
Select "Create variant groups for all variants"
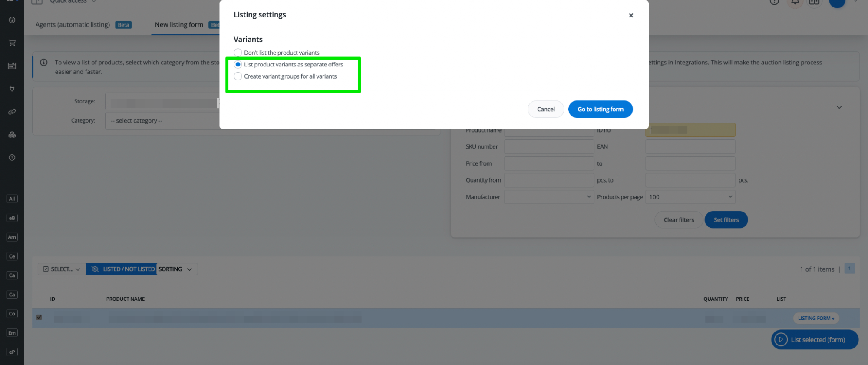tap(238, 76)
